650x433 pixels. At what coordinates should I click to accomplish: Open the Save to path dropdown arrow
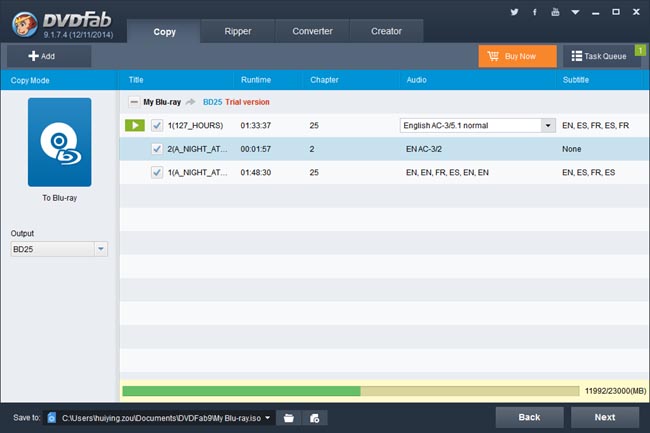pyautogui.click(x=268, y=418)
